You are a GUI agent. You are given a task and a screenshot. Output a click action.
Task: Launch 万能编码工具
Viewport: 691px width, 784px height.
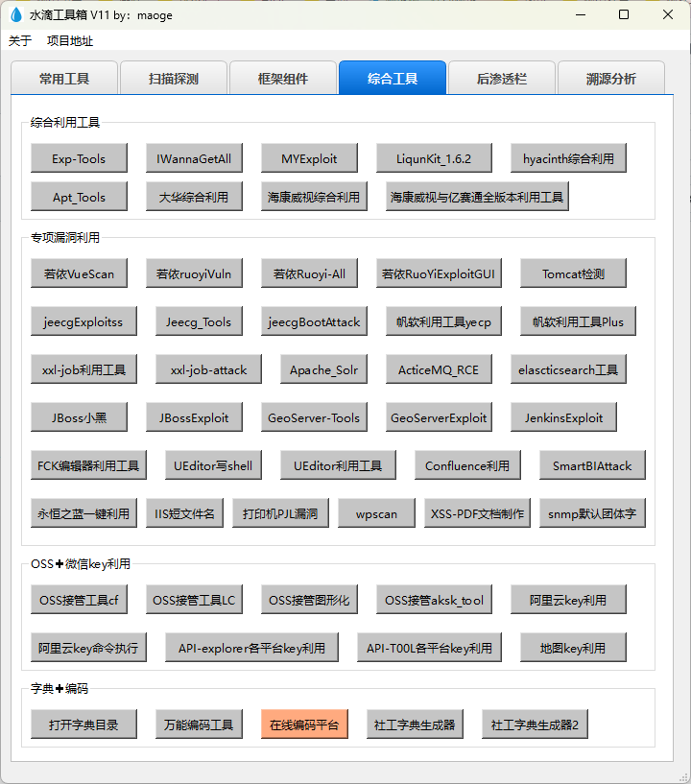[199, 724]
